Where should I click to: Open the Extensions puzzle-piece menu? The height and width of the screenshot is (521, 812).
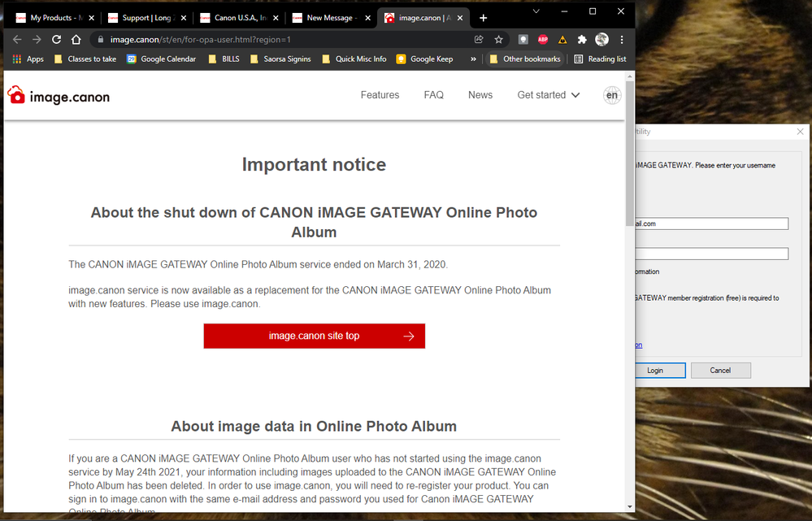pos(582,39)
